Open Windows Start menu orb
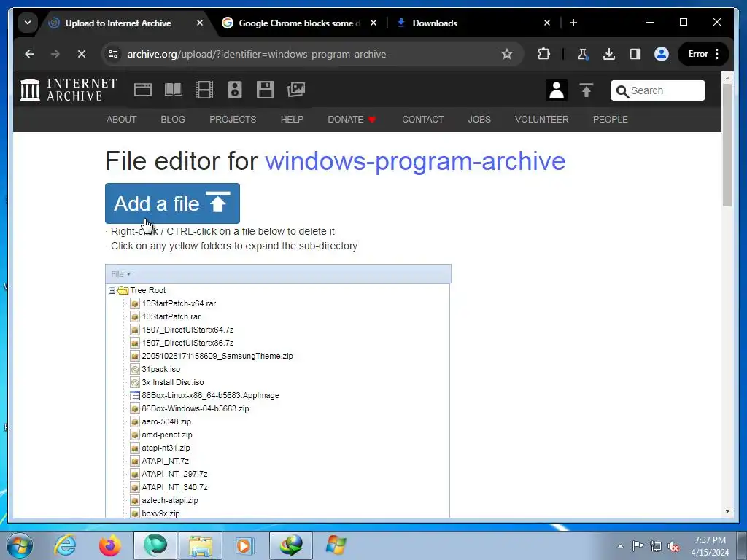The height and width of the screenshot is (560, 747). 20,545
